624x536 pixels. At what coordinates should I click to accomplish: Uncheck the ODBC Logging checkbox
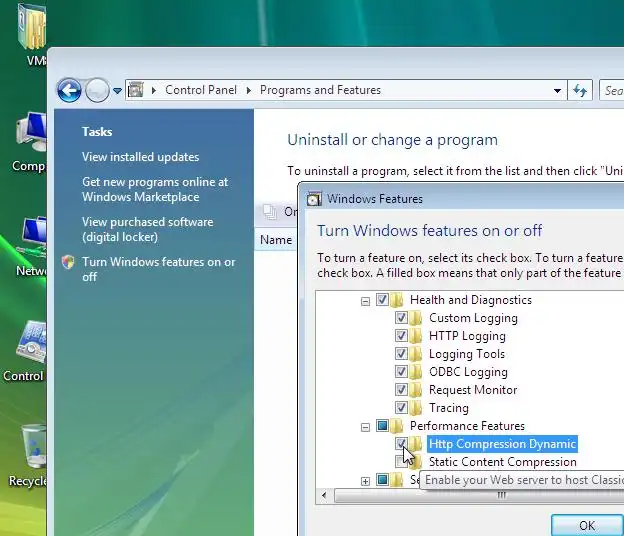tap(401, 372)
